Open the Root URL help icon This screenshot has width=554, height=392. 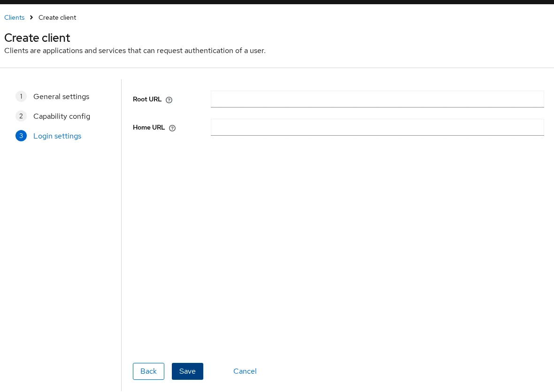(169, 100)
